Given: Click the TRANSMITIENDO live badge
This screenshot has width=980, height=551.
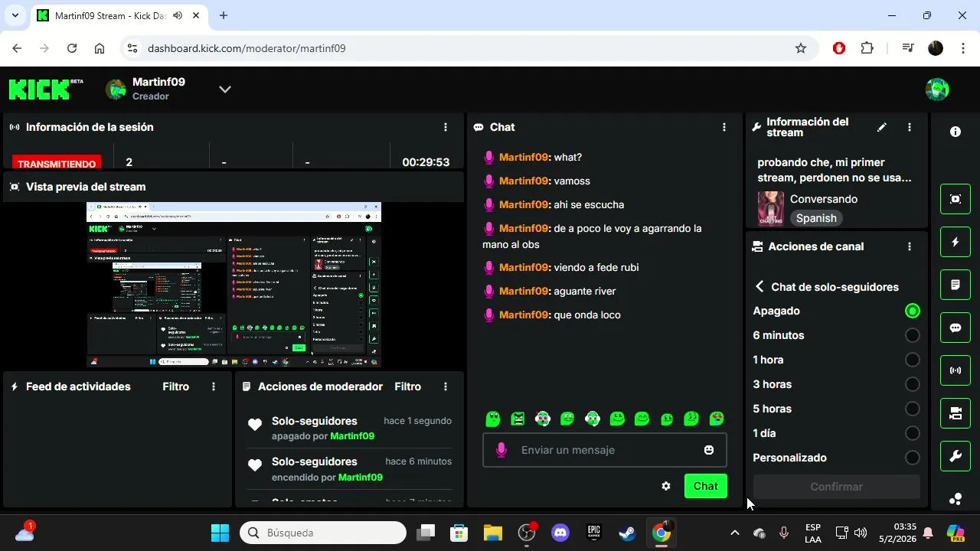Looking at the screenshot, I should point(57,163).
